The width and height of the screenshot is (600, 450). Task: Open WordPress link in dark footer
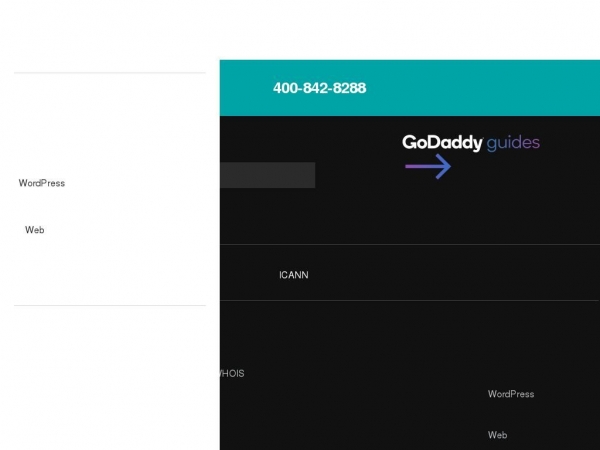[x=511, y=394]
